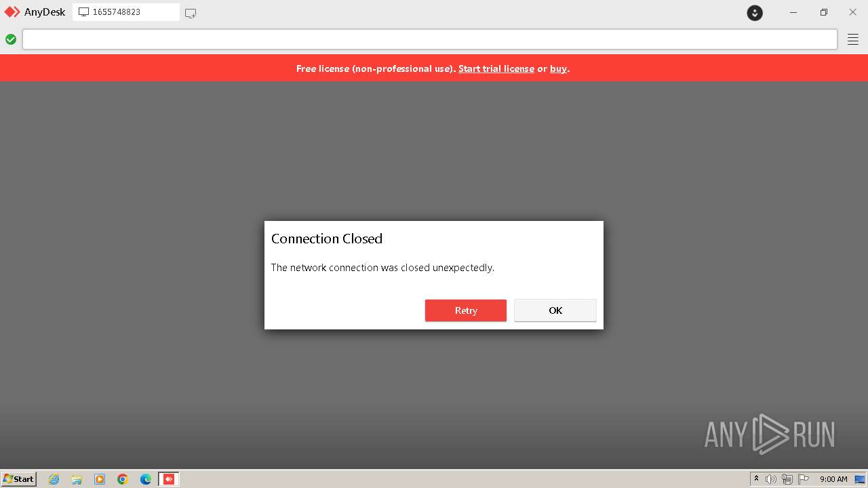Screen dimensions: 868x488
Task: Restore down the AnyDesk window
Action: tap(823, 12)
